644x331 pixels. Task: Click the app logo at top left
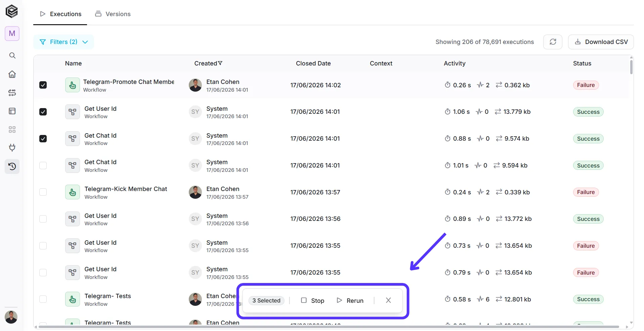pos(12,11)
